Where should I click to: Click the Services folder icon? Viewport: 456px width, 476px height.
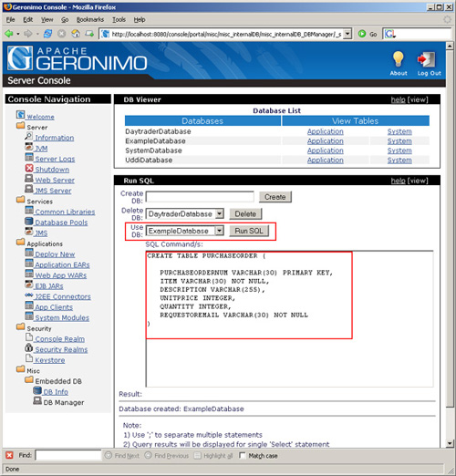(20, 200)
